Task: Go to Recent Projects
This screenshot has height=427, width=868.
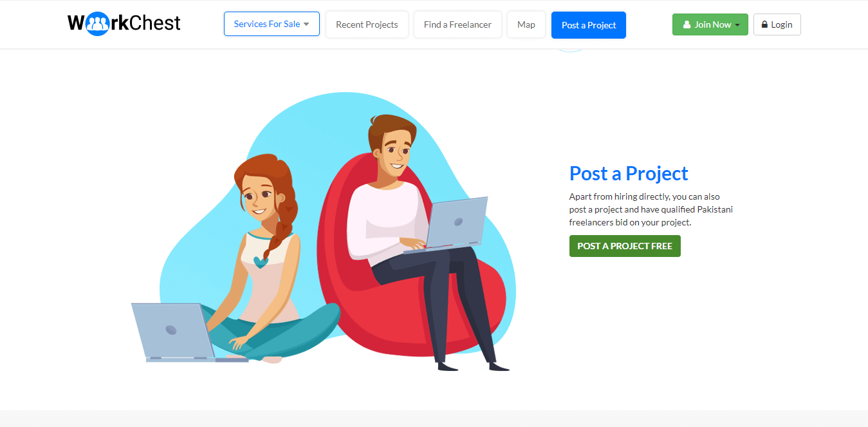Action: click(x=367, y=24)
